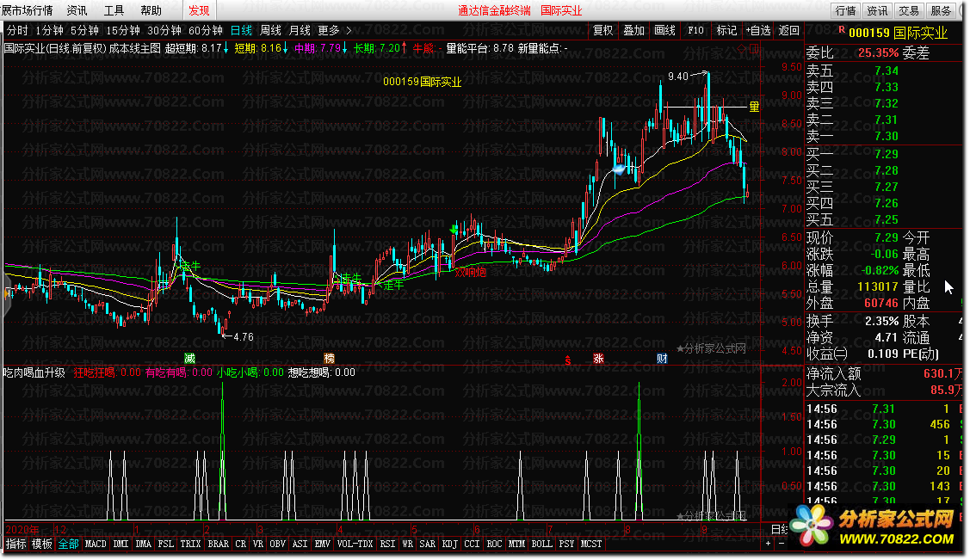
Task: Click the 返回 back button
Action: tap(788, 30)
